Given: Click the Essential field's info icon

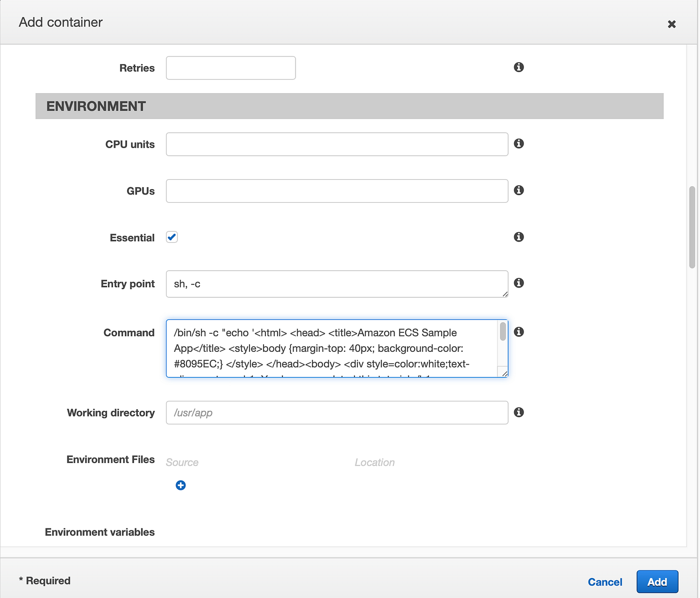Looking at the screenshot, I should tap(518, 237).
